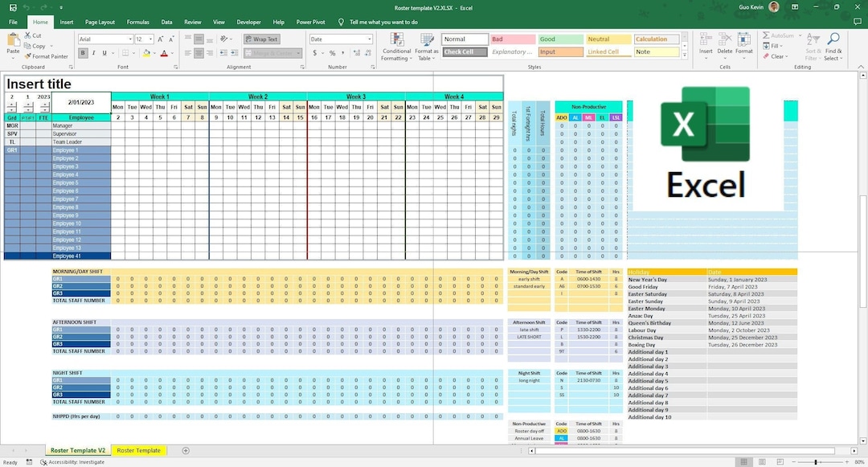Open the font name Arial dropdown
This screenshot has height=467, width=868.
131,39
